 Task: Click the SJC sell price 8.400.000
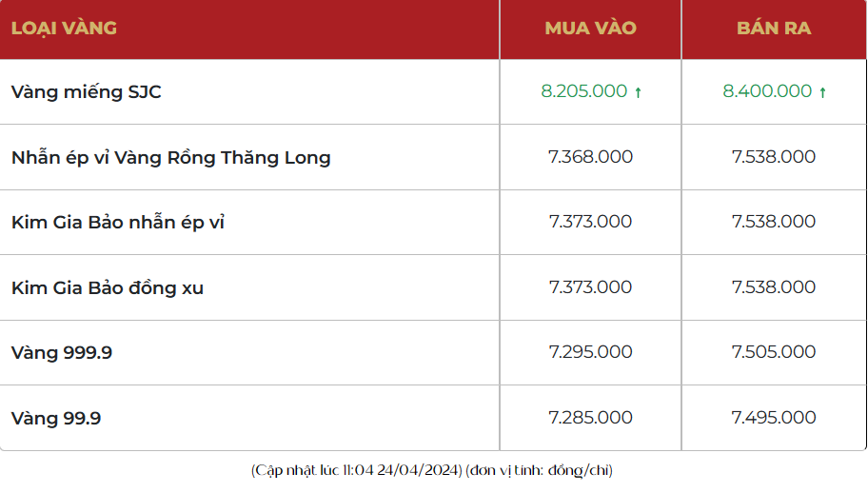pos(767,91)
